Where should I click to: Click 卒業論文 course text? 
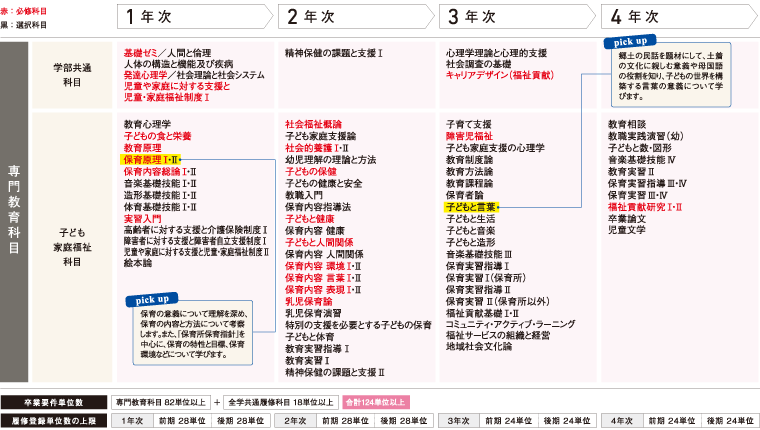pos(627,219)
